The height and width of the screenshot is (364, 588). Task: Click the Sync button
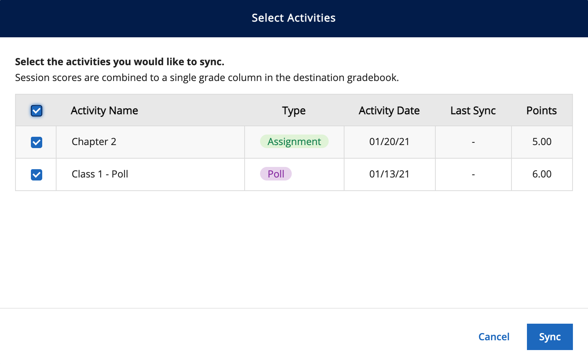coord(550,336)
